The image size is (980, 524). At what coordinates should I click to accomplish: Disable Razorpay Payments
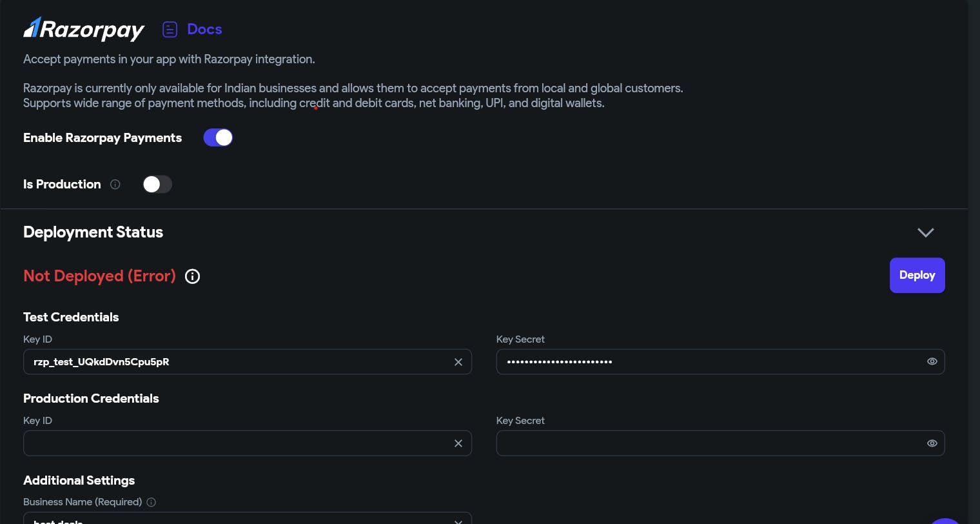click(x=218, y=137)
